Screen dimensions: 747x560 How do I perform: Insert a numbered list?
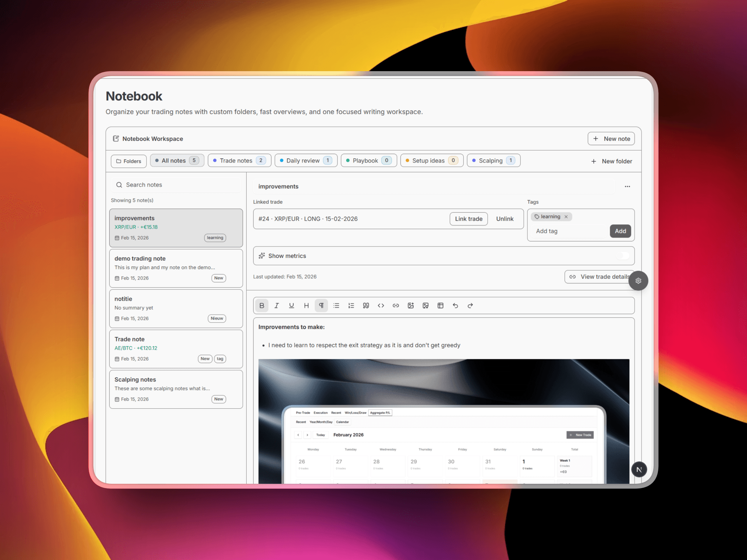pos(351,305)
